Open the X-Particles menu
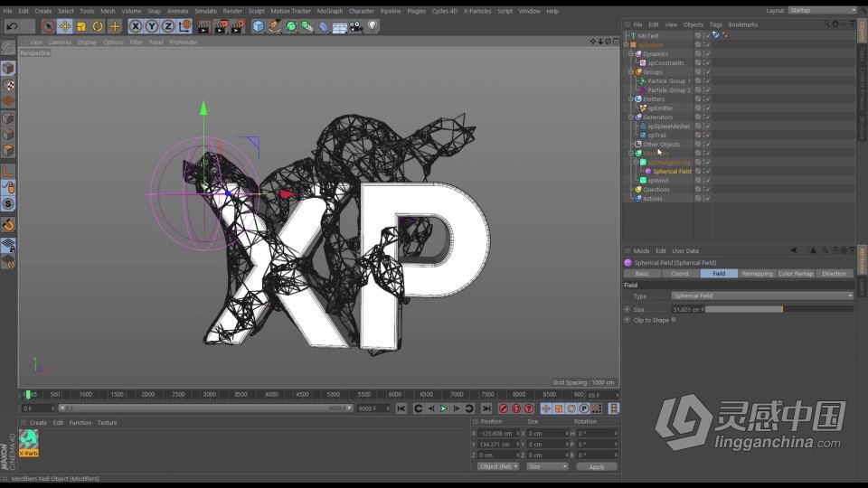This screenshot has width=868, height=488. (x=477, y=11)
